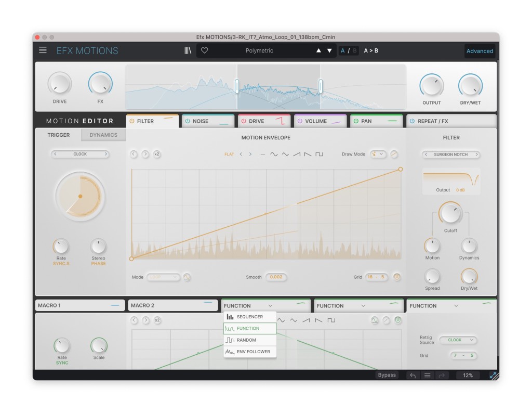
Task: Open the hamburger main menu
Action: coord(43,50)
